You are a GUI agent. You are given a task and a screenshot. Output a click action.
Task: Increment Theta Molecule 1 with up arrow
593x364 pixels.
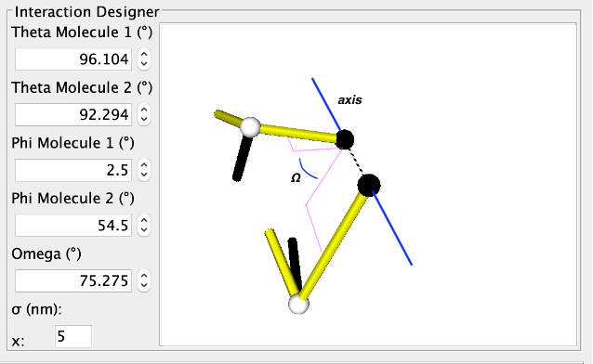point(144,54)
